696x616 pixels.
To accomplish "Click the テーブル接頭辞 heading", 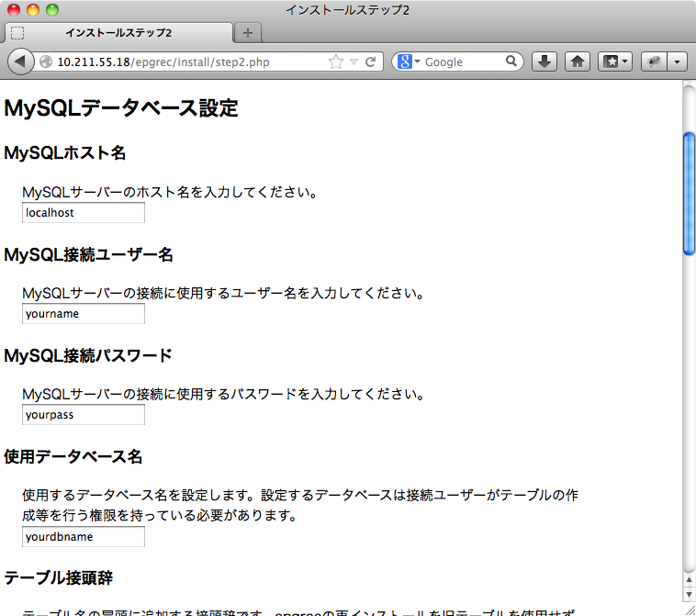I will pyautogui.click(x=59, y=577).
